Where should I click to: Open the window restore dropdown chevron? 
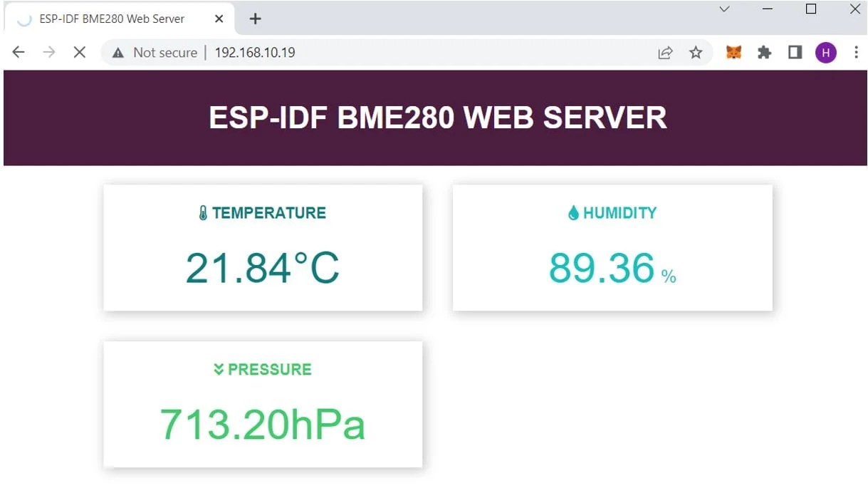pyautogui.click(x=723, y=9)
